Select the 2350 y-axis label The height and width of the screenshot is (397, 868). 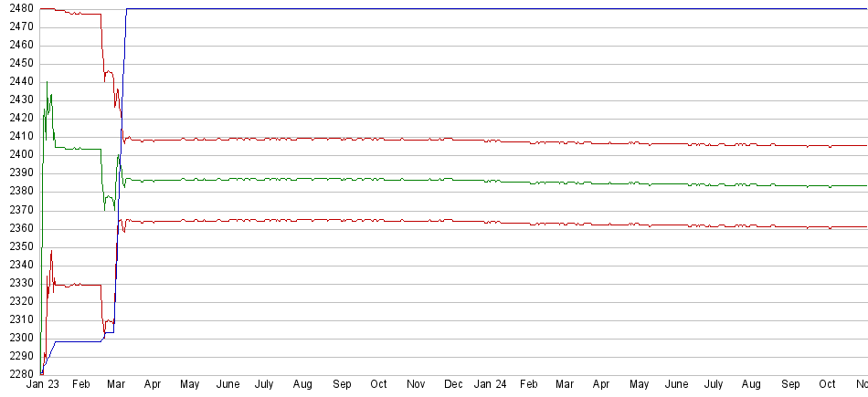18,246
